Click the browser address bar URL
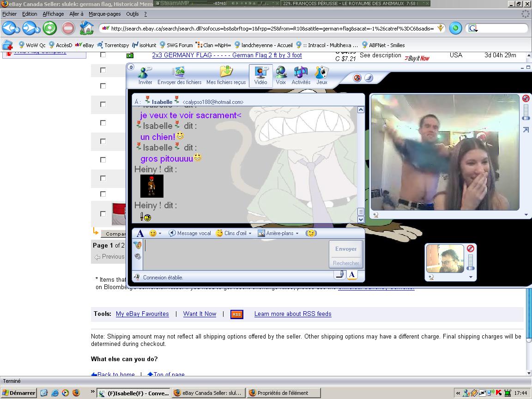532x399 pixels. click(272, 29)
